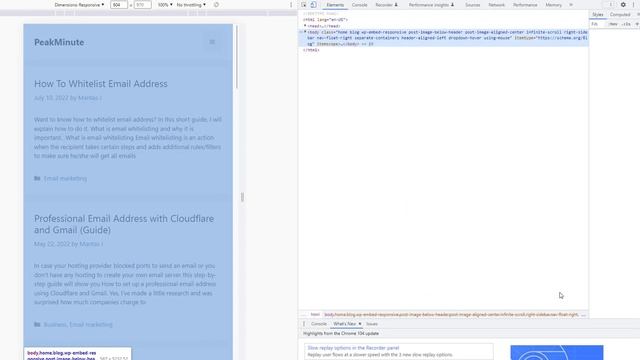Click the blue What's New thumbnail image

pos(557,353)
